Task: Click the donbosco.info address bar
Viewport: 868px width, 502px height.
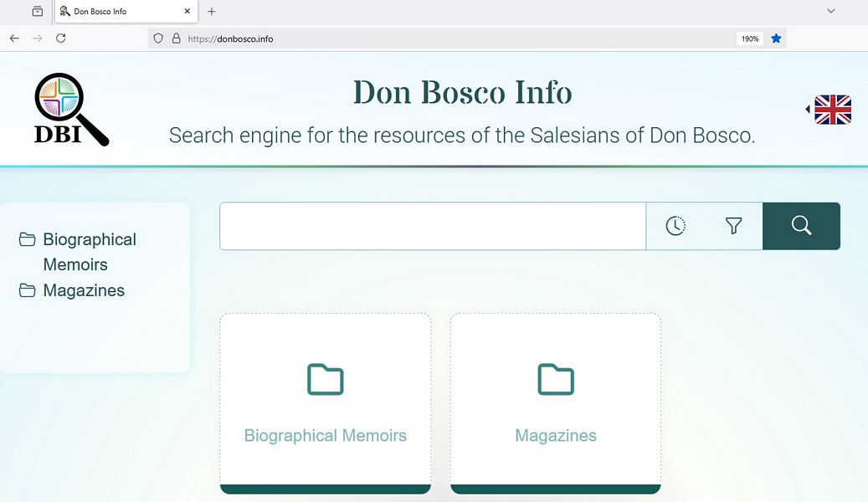Action: 467,38
